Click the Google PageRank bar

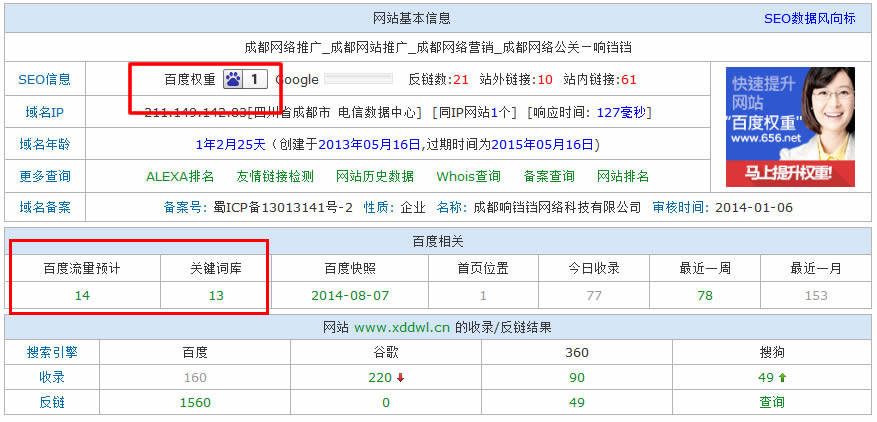(x=358, y=79)
